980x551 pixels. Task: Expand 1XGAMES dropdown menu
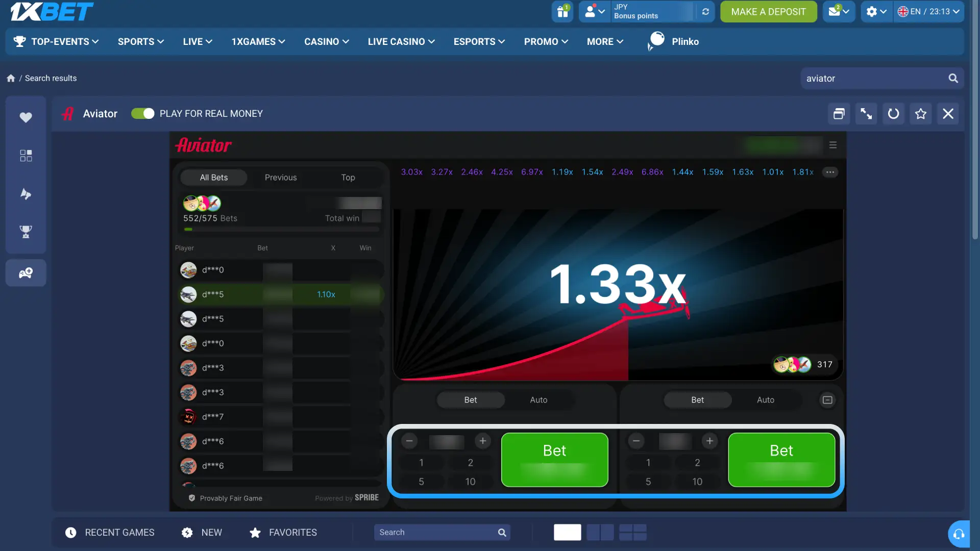coord(258,42)
